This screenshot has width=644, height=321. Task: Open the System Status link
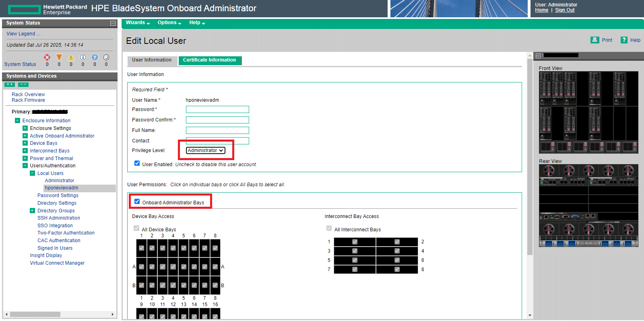[20, 64]
